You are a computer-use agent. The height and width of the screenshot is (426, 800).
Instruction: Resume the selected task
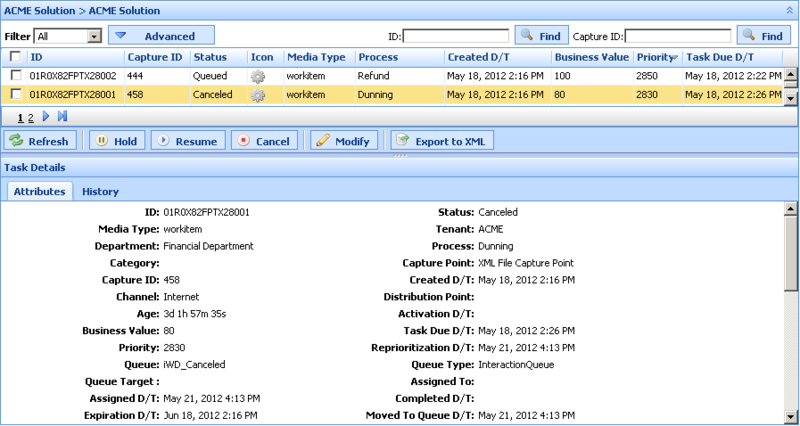[x=188, y=141]
